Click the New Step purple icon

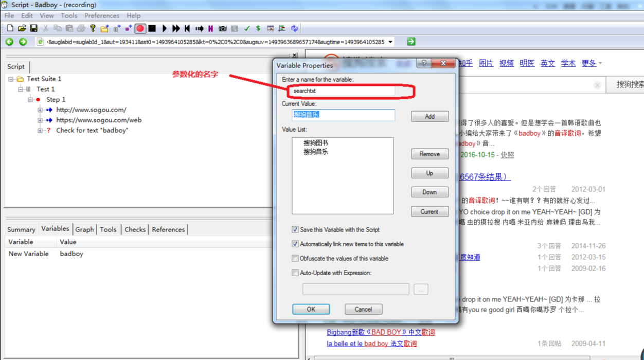(128, 28)
